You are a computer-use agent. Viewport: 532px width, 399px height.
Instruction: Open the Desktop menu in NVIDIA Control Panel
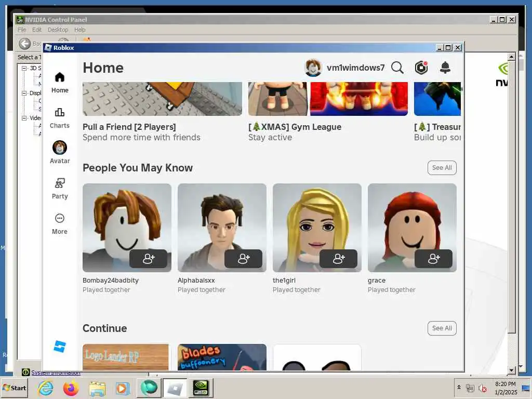(x=58, y=30)
